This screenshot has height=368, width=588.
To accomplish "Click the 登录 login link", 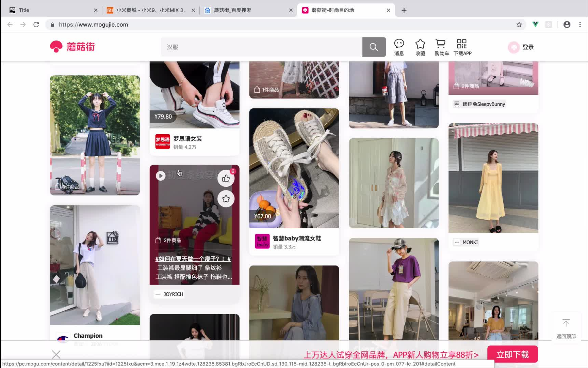I will pos(528,47).
